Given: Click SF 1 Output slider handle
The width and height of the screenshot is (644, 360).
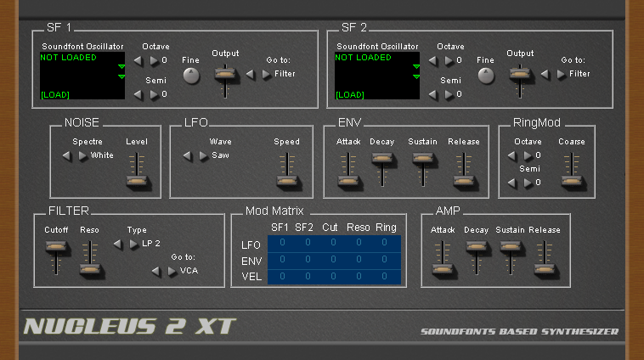Looking at the screenshot, I should coord(225,75).
